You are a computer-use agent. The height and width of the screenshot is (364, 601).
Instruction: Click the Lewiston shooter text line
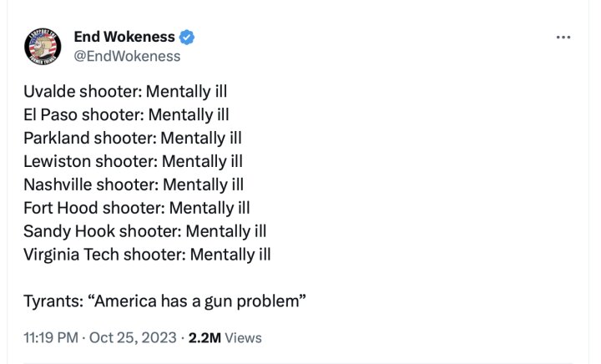(x=133, y=161)
